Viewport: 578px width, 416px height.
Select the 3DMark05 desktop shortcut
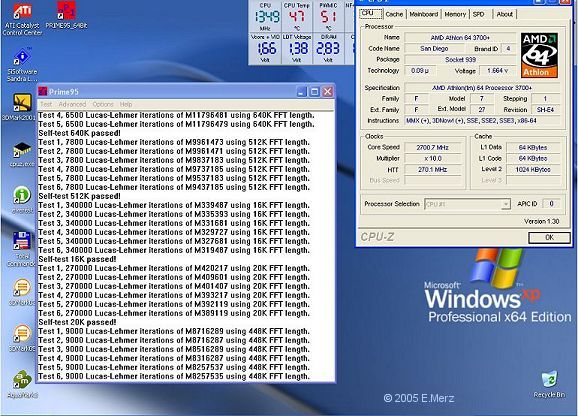coord(22,338)
